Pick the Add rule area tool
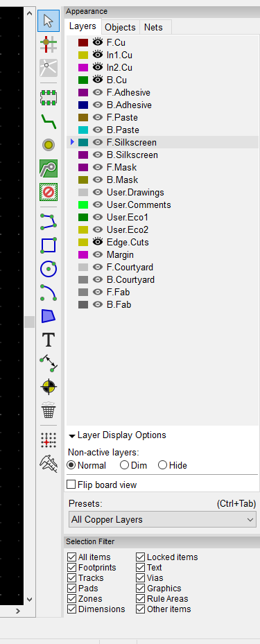Image resolution: width=260 pixels, height=644 pixels. (49, 192)
